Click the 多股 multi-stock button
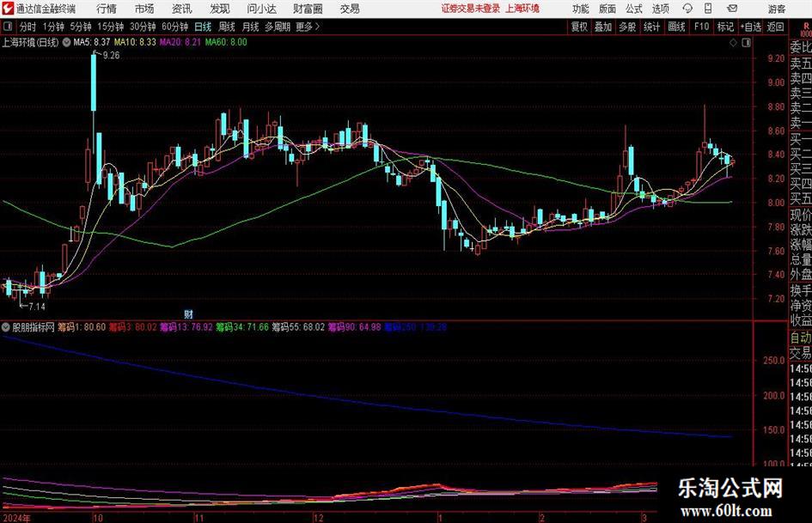812x523 pixels. [627, 27]
